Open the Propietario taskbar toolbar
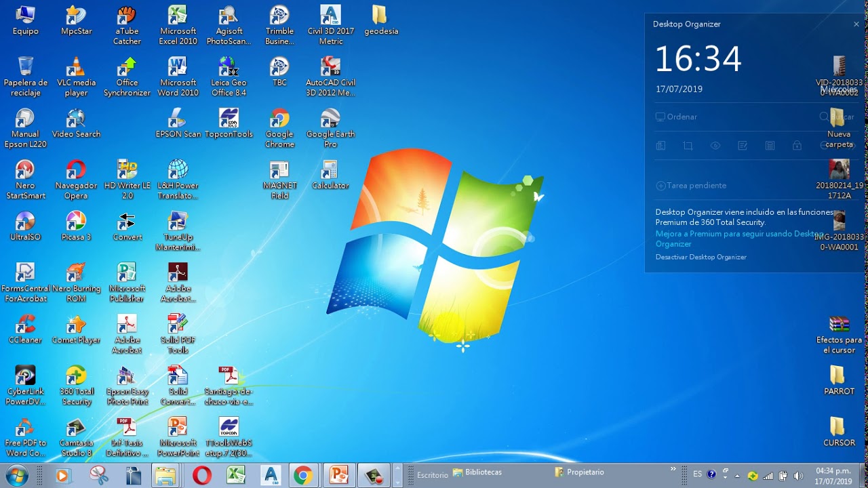The width and height of the screenshot is (868, 488). click(579, 472)
